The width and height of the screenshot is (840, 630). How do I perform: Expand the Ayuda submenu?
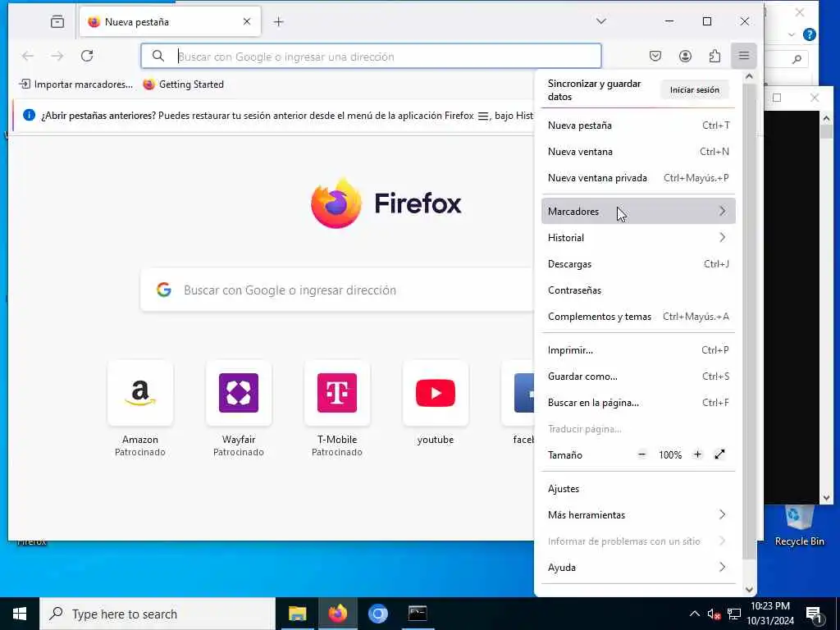click(x=638, y=568)
